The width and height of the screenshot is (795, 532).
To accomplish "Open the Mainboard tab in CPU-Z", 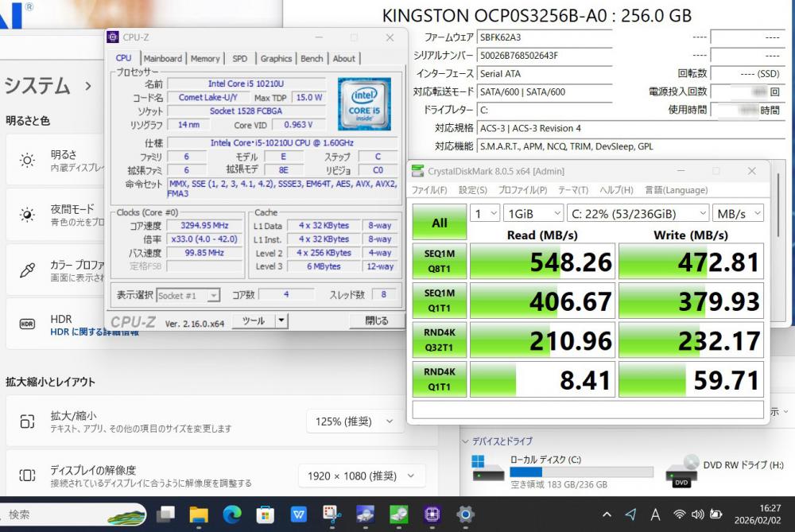I will point(163,58).
